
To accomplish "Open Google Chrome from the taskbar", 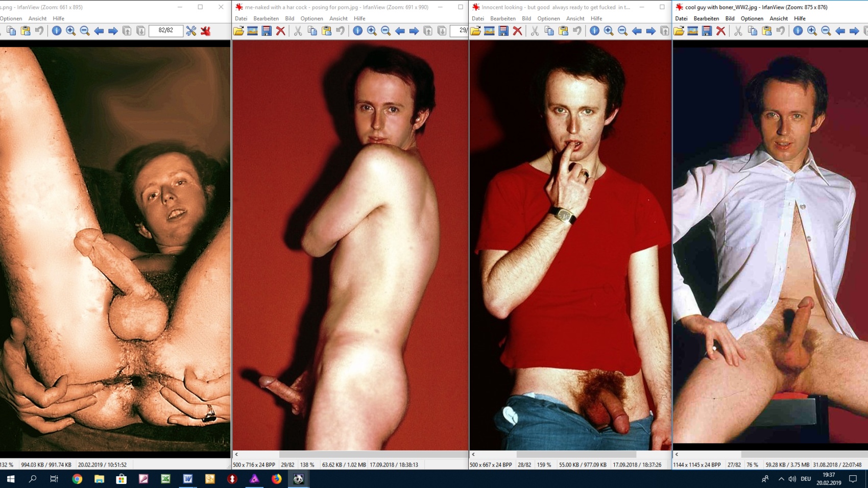I will [77, 479].
